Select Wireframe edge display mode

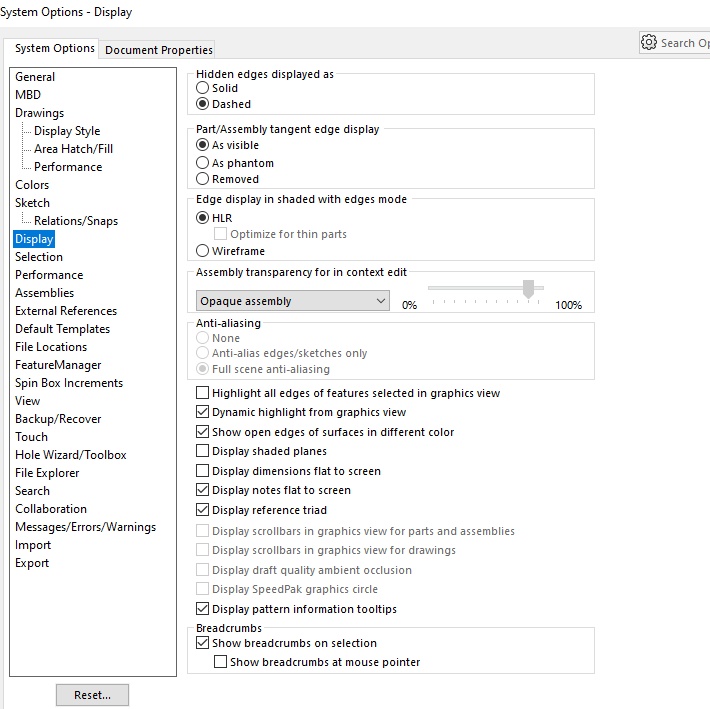tap(202, 250)
